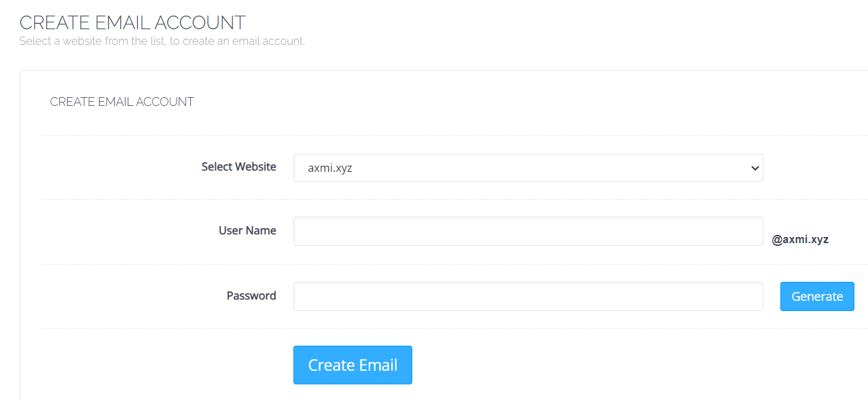Viewport: 868px width, 400px height.
Task: Click the dashed divider below Password row
Action: coord(448,329)
